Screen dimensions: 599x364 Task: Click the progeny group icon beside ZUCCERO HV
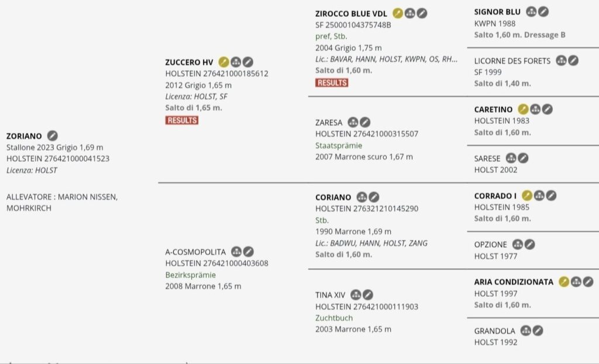236,62
